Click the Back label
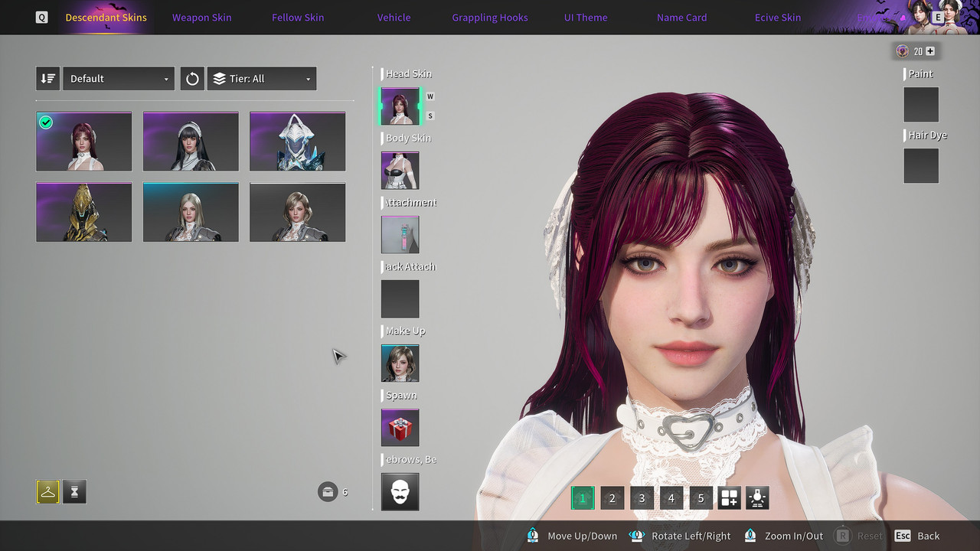This screenshot has height=551, width=980. (x=929, y=536)
